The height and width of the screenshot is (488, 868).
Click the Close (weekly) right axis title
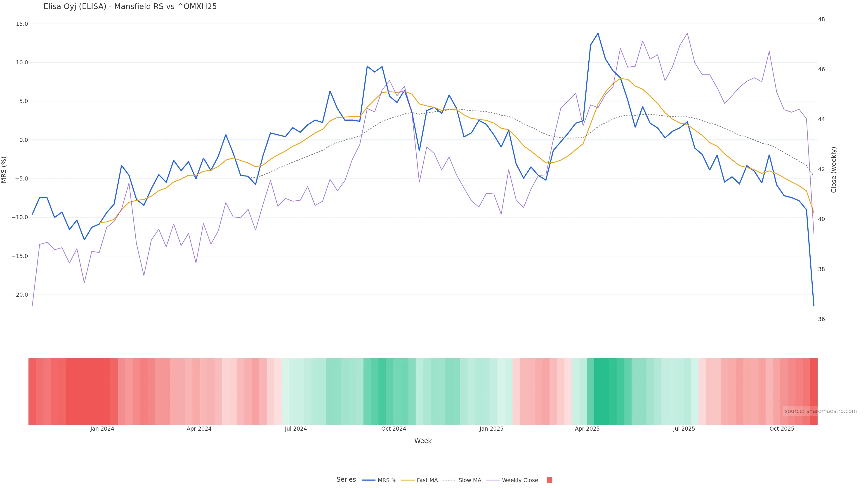click(834, 170)
